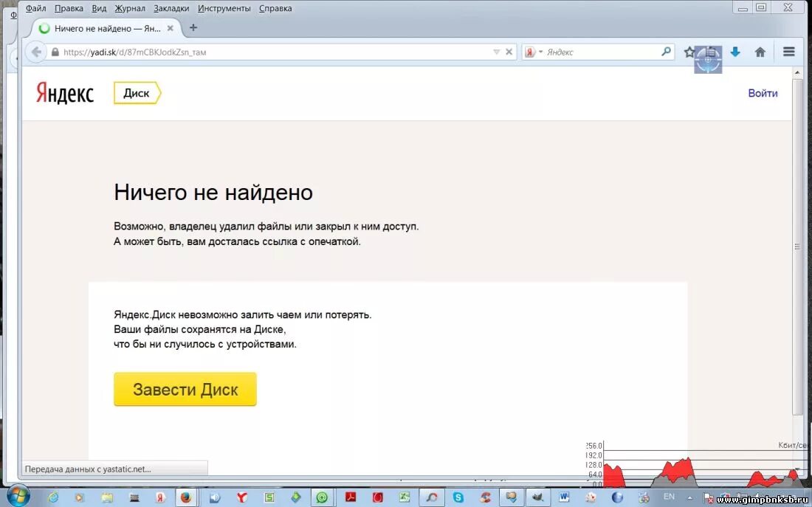Open the Adobe Reader taskbar icon
This screenshot has width=812, height=507.
click(x=351, y=497)
